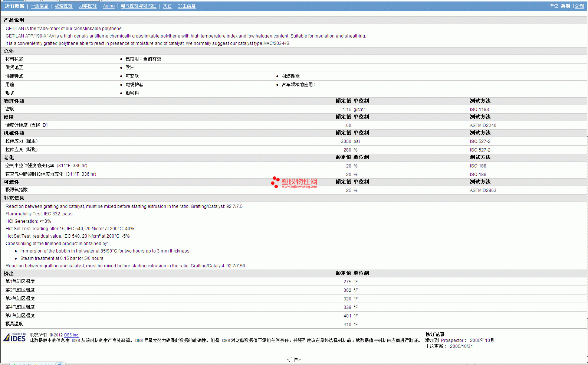Show the 电气性能与可燃性 tab
The image size is (588, 365).
tap(138, 6)
